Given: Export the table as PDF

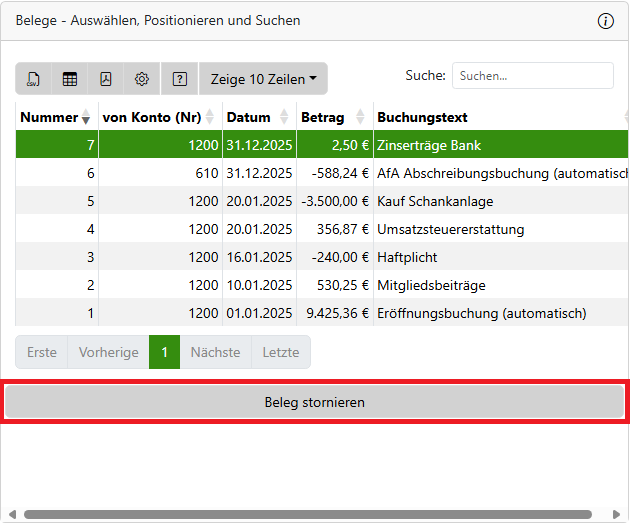Looking at the screenshot, I should (x=106, y=79).
